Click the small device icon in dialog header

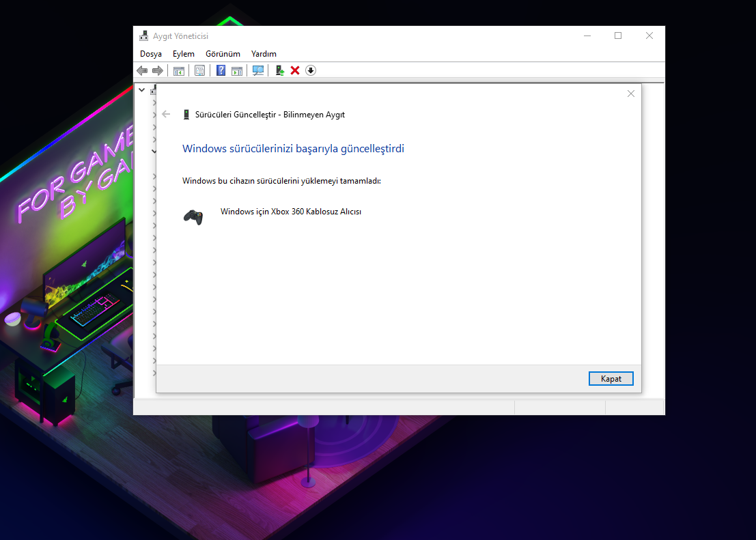click(186, 114)
